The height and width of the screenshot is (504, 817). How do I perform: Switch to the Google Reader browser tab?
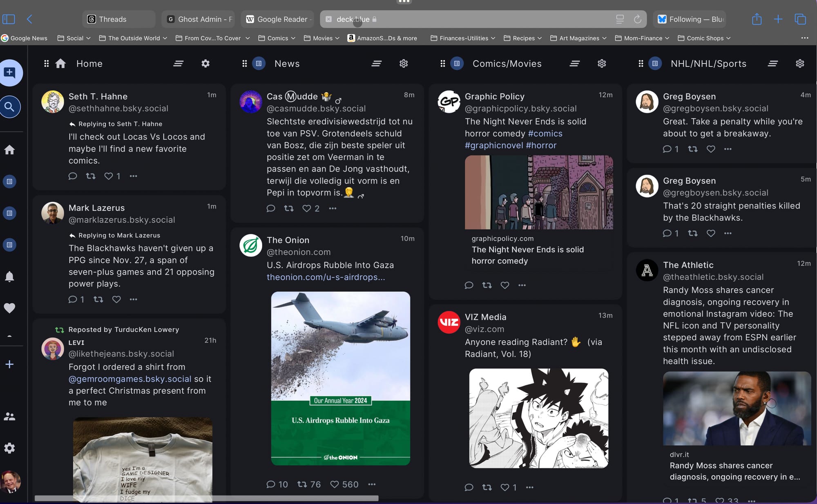coord(277,19)
